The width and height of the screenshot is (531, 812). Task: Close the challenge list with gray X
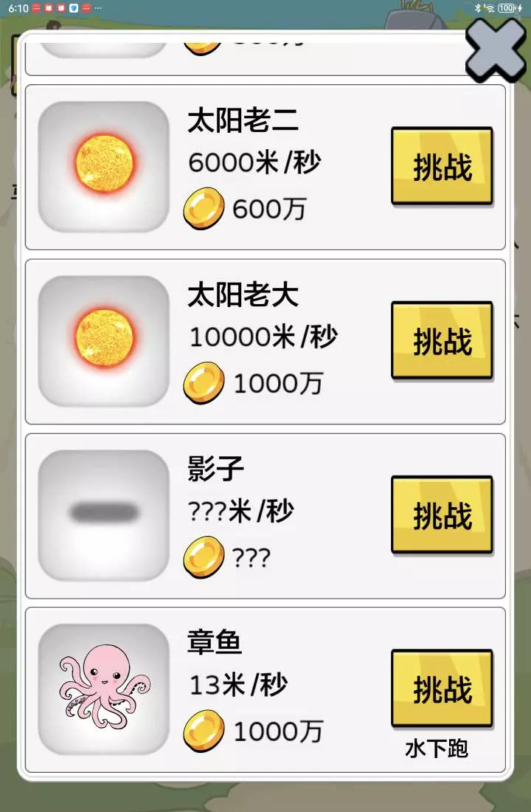click(496, 50)
